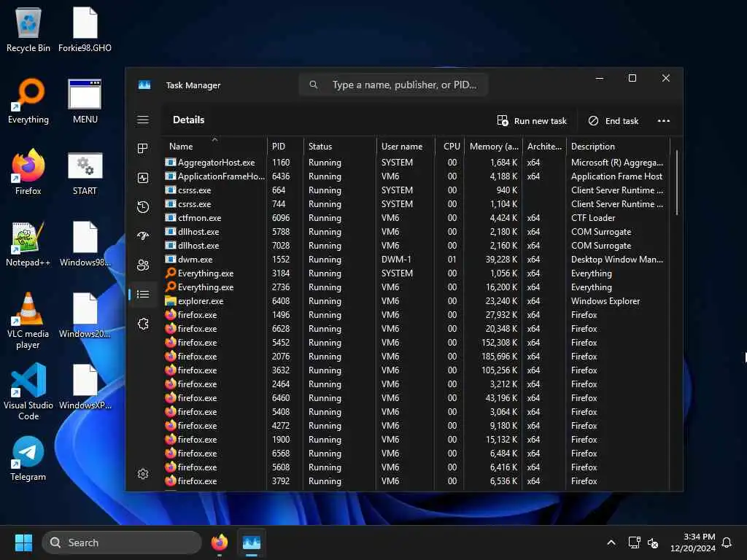The width and height of the screenshot is (747, 560).
Task: Select firefox.exe with PID 6628
Action: click(x=417, y=329)
